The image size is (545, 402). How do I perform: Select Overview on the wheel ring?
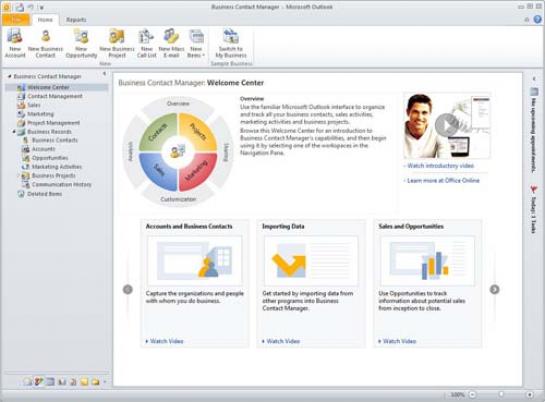click(x=178, y=104)
